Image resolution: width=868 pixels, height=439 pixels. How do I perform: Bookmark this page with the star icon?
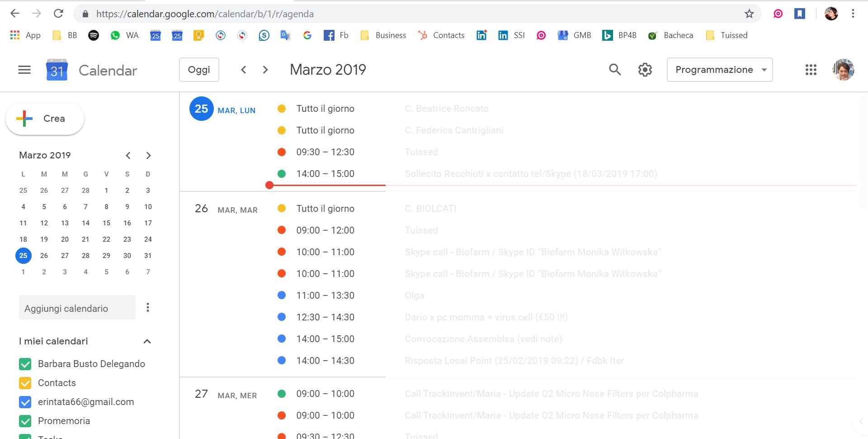[x=749, y=14]
